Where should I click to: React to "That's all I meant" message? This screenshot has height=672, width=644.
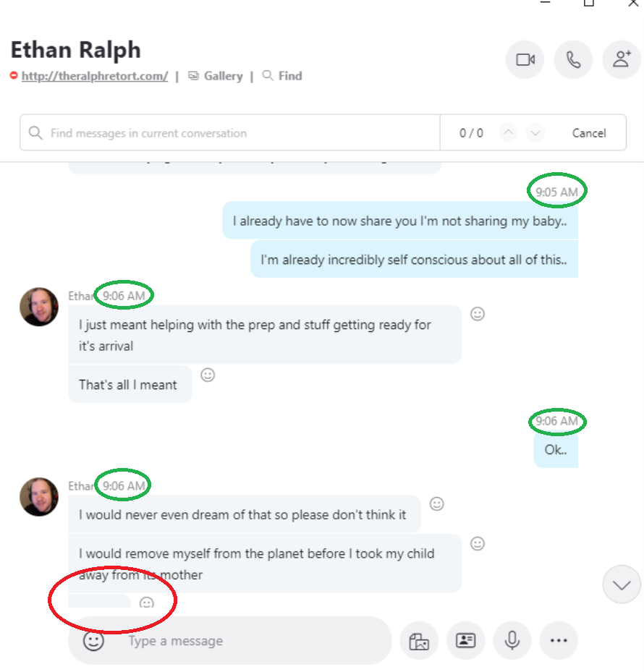click(208, 375)
